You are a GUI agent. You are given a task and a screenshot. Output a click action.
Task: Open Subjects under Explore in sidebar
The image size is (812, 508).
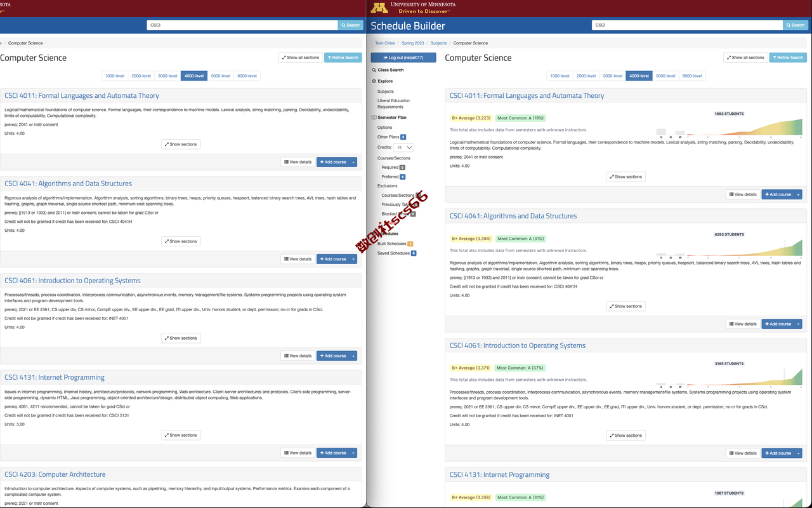[x=386, y=91]
